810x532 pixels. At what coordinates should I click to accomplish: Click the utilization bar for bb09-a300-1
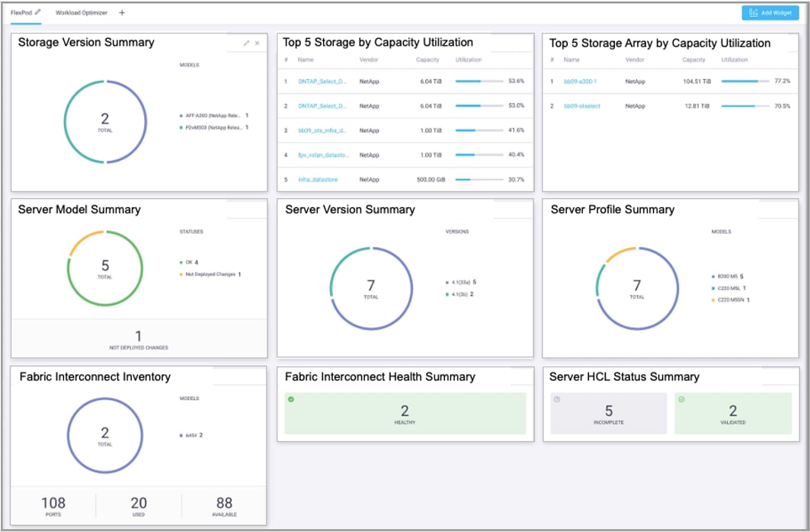(744, 81)
